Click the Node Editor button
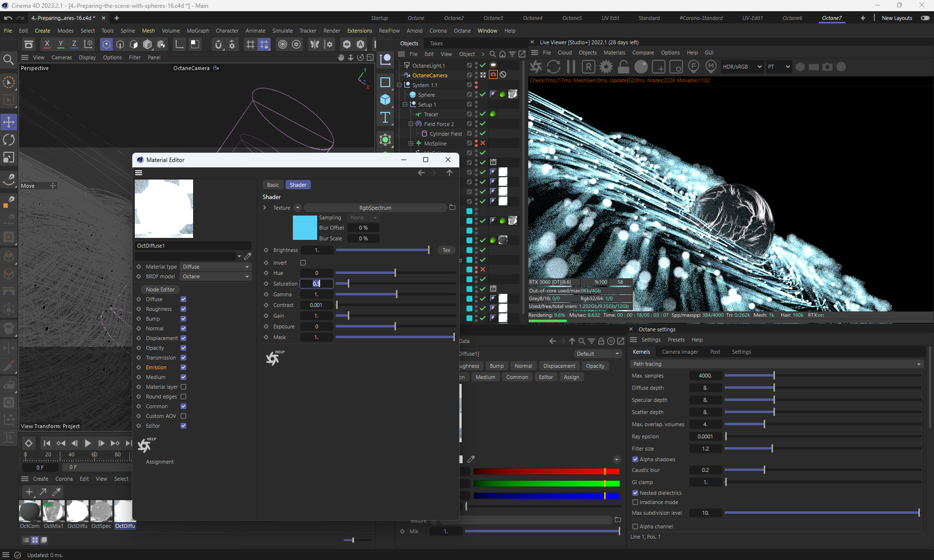The image size is (934, 560). 160,289
